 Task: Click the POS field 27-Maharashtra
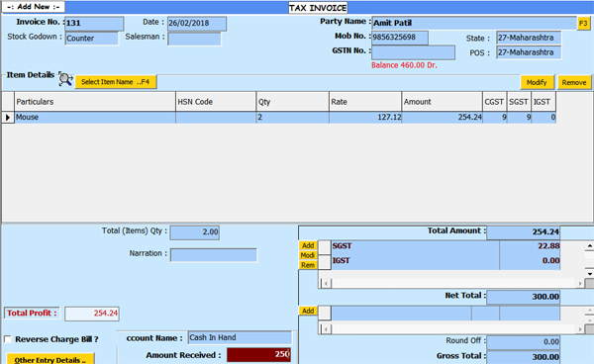coord(529,52)
